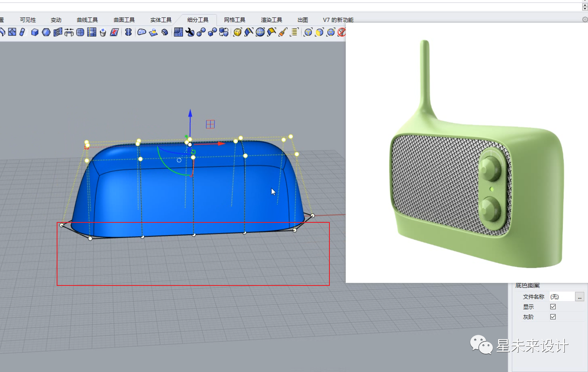Select the 细分工具 tab

pyautogui.click(x=198, y=20)
